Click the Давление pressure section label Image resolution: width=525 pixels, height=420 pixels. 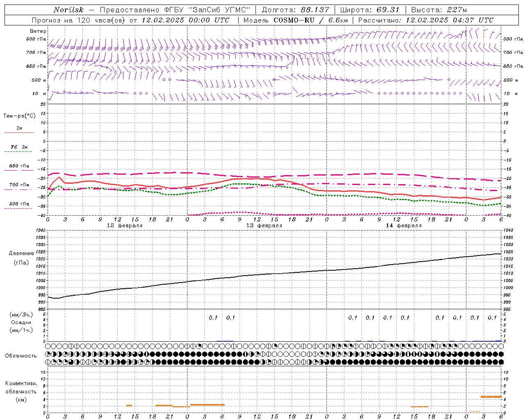[21, 253]
